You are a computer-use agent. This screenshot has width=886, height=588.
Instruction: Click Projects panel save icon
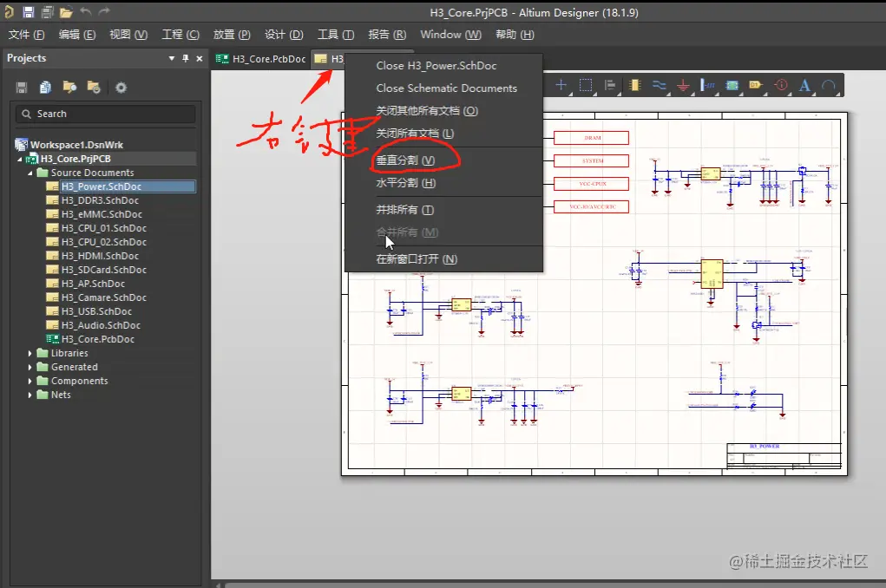click(x=22, y=88)
